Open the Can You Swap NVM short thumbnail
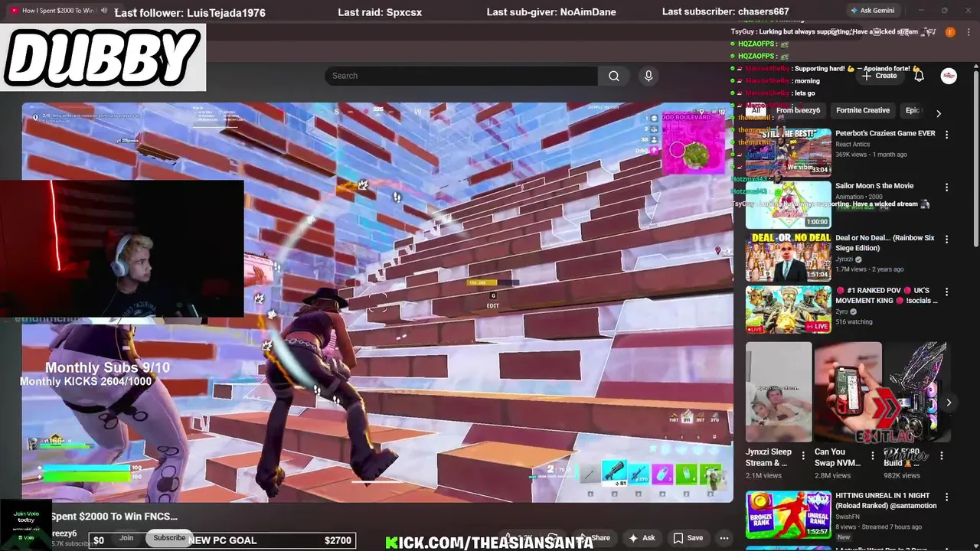Viewport: 980px width, 551px height. tap(848, 392)
